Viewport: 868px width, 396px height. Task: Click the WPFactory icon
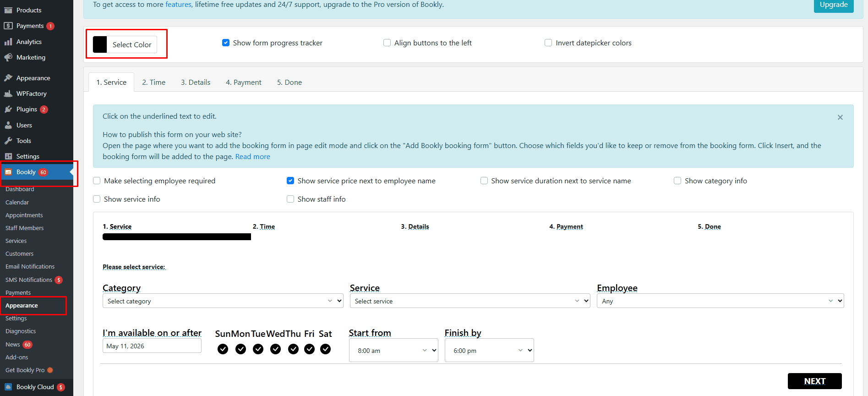(8, 93)
